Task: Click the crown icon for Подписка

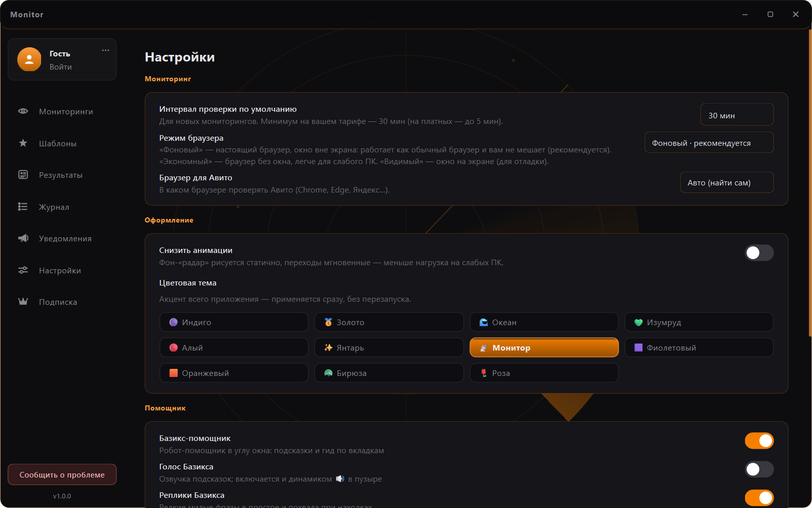Action: 23,302
